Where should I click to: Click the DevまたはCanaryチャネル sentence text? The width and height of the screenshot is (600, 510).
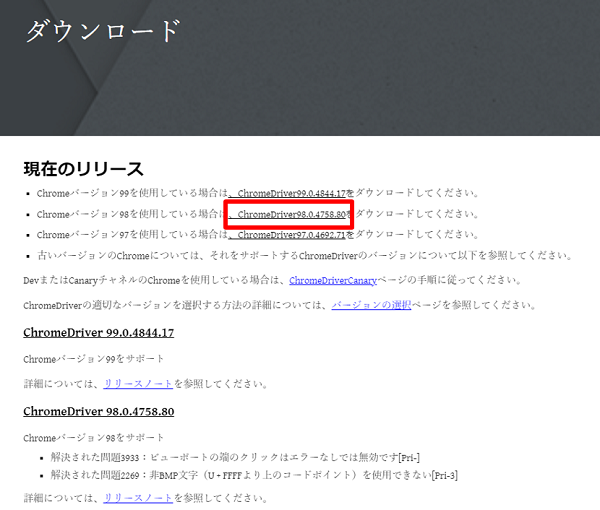[x=272, y=280]
